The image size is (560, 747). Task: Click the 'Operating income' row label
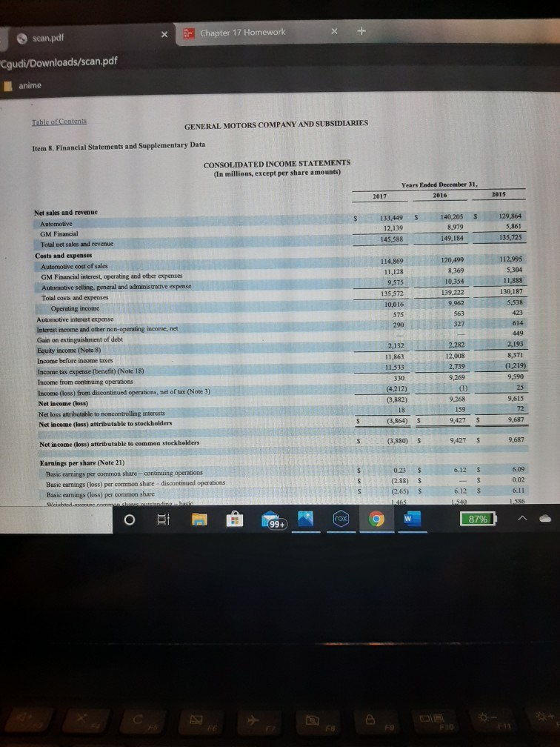point(75,308)
